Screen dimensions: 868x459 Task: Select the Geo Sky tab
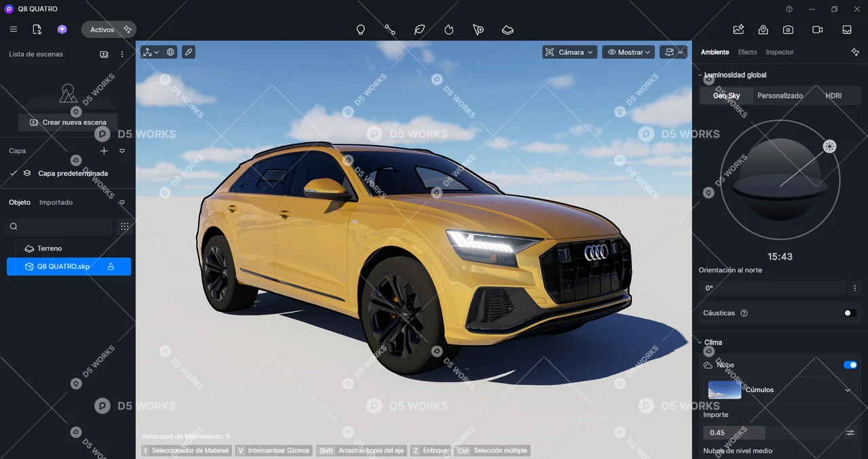[x=726, y=96]
